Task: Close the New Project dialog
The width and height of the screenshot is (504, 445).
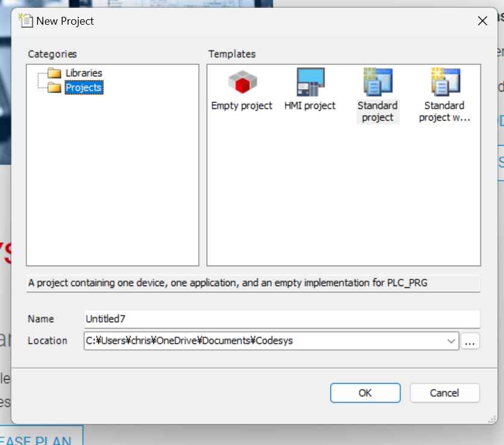Action: point(482,21)
